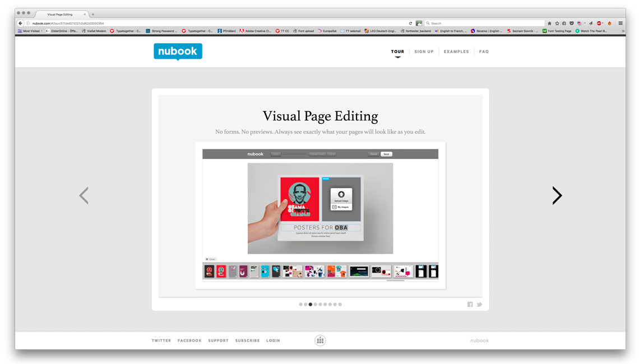The width and height of the screenshot is (639, 364).
Task: Select the last slide pagination dot
Action: (x=340, y=304)
